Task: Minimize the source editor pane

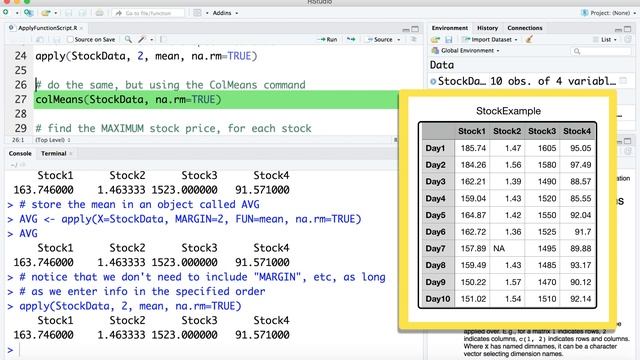Action: coord(405,29)
